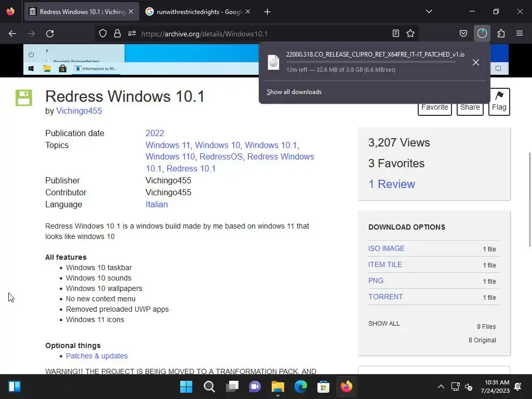
Task: Open the Extensions puzzle icon
Action: pyautogui.click(x=501, y=34)
